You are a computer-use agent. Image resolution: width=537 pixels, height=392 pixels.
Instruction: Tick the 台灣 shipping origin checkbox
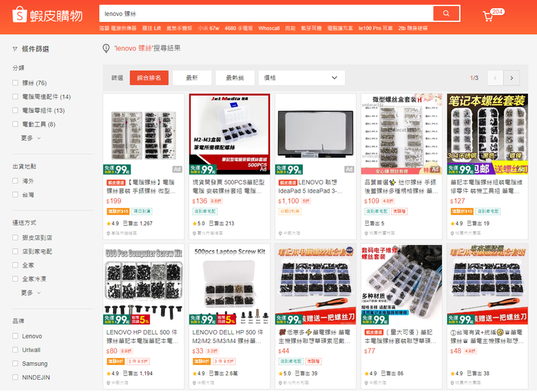coord(15,195)
